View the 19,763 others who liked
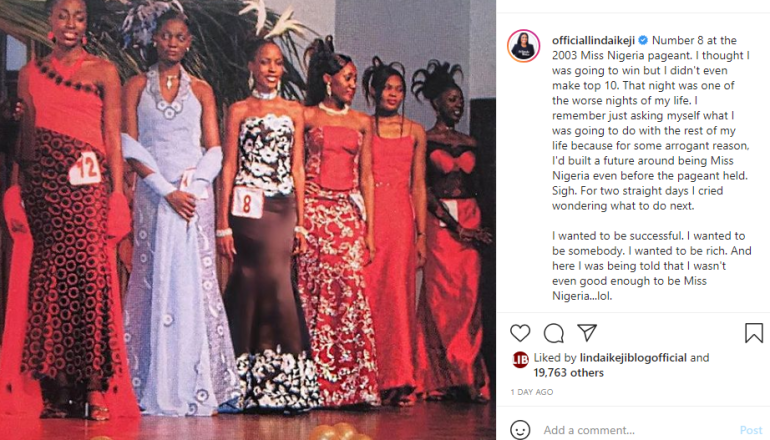Viewport: 770px width, 440px height. [569, 373]
